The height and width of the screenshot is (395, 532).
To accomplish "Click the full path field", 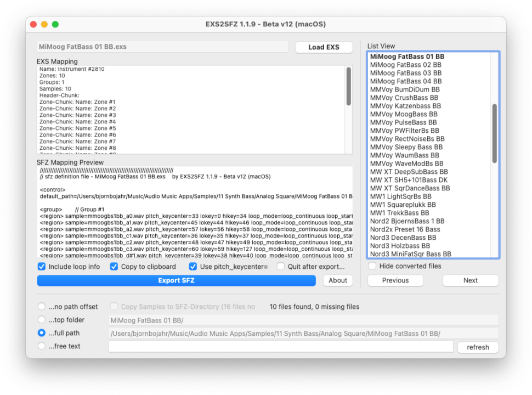I will click(x=304, y=334).
